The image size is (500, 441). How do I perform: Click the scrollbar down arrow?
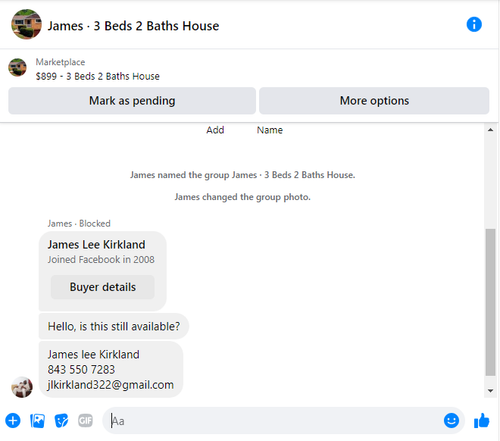click(490, 391)
